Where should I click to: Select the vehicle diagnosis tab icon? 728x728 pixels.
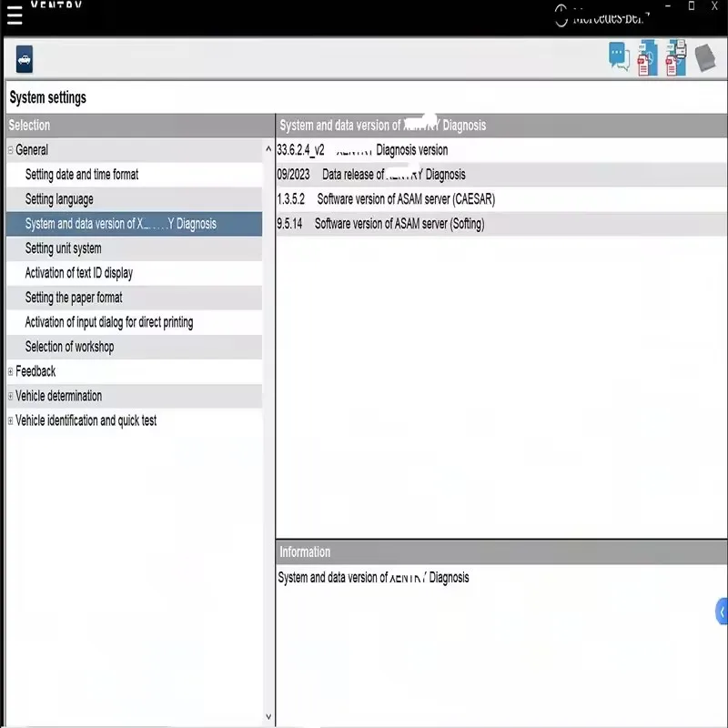tap(22, 58)
